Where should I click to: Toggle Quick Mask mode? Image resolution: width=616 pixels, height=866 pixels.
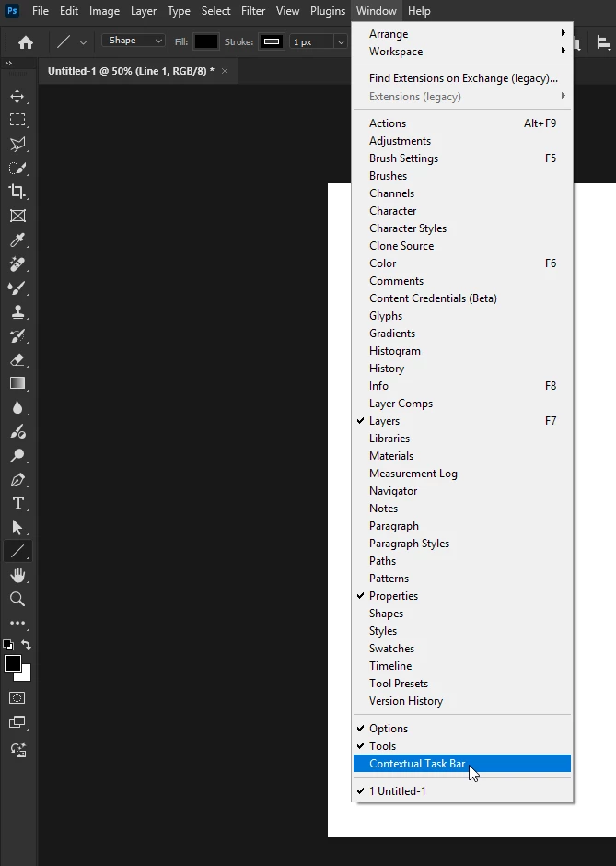(17, 698)
